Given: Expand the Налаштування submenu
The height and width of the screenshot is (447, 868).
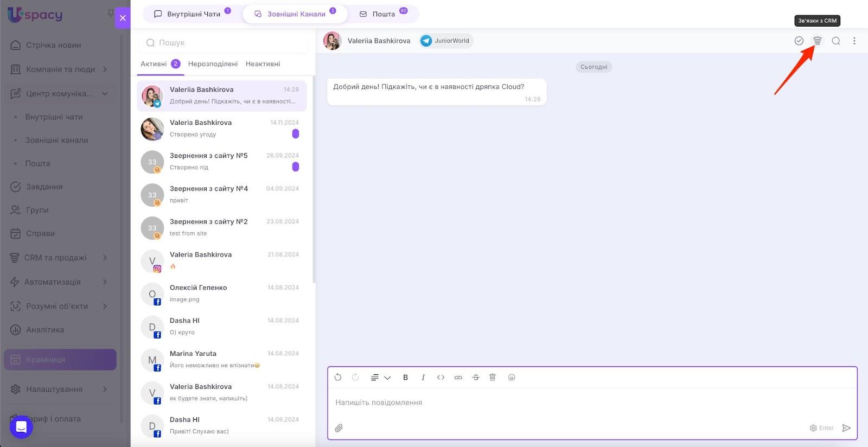Looking at the screenshot, I should click(x=105, y=389).
